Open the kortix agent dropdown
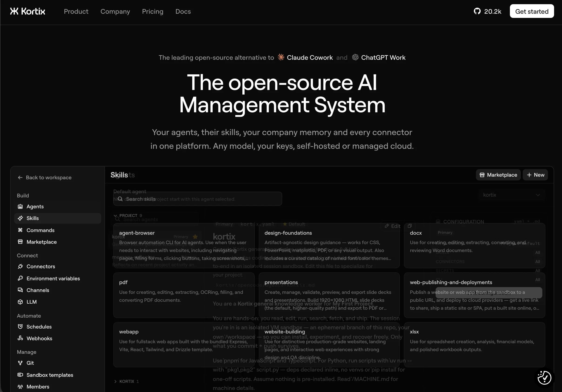The image size is (562, 392). tap(512, 195)
